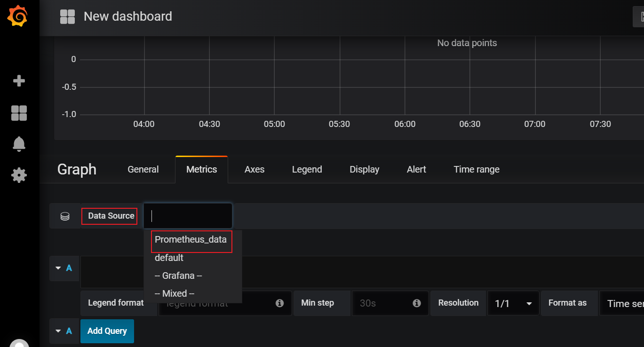Open the Create plus menu icon
This screenshot has height=347, width=644.
(x=19, y=81)
